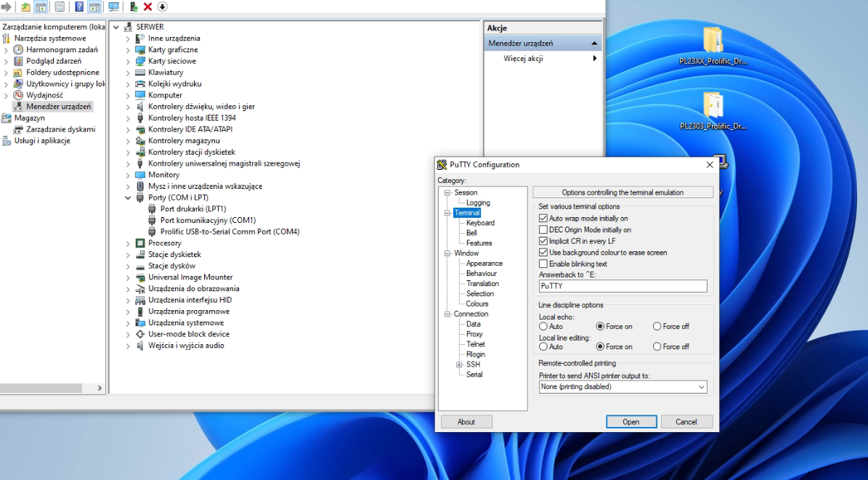The width and height of the screenshot is (868, 480).
Task: Click the Klawiatury keyboard icon
Action: coord(140,73)
